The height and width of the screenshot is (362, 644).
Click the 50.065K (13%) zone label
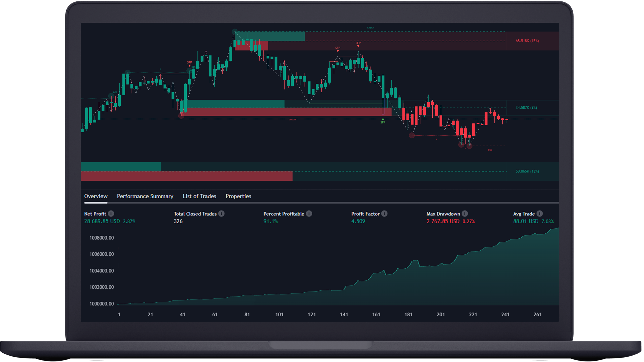[x=527, y=171]
